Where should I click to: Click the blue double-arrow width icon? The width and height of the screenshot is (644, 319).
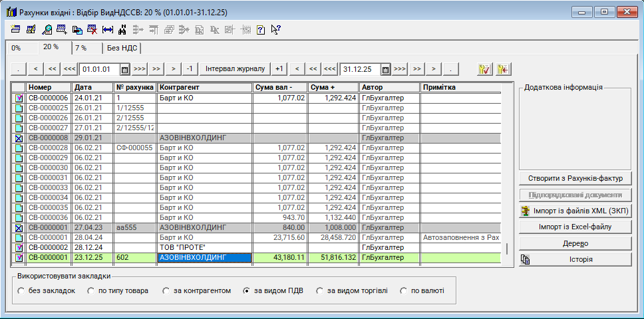[x=107, y=29]
